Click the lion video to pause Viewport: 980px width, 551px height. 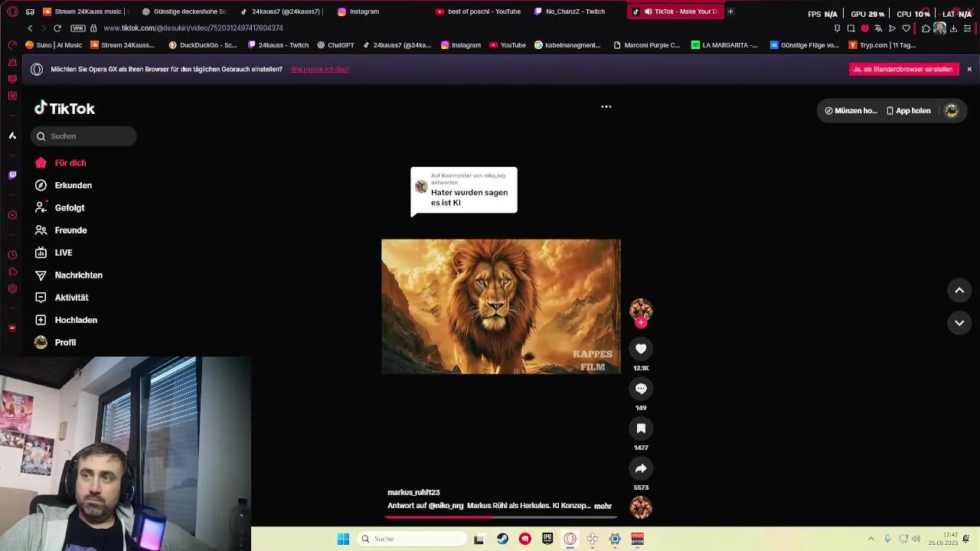[x=501, y=306]
